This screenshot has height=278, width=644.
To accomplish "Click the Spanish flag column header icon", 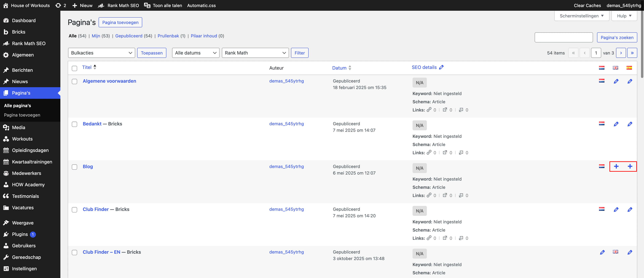I will [629, 68].
